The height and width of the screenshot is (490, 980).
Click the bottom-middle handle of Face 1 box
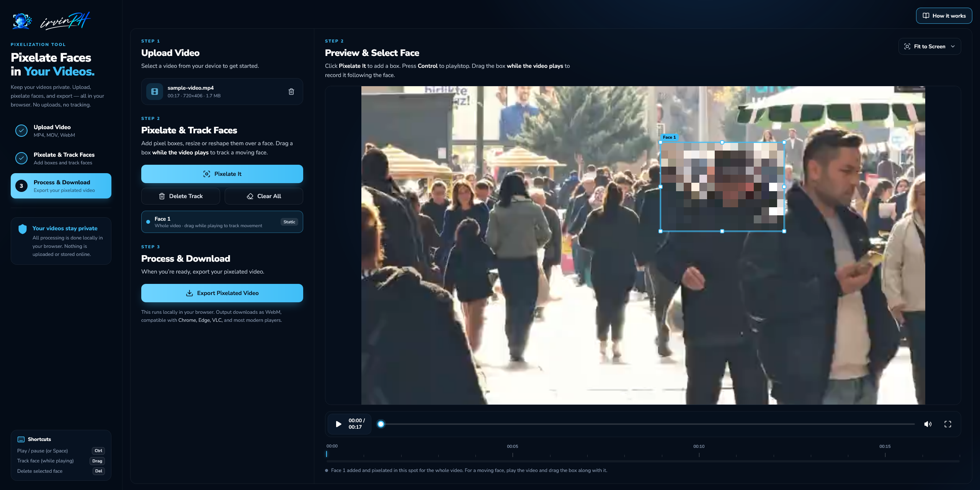[x=722, y=231]
